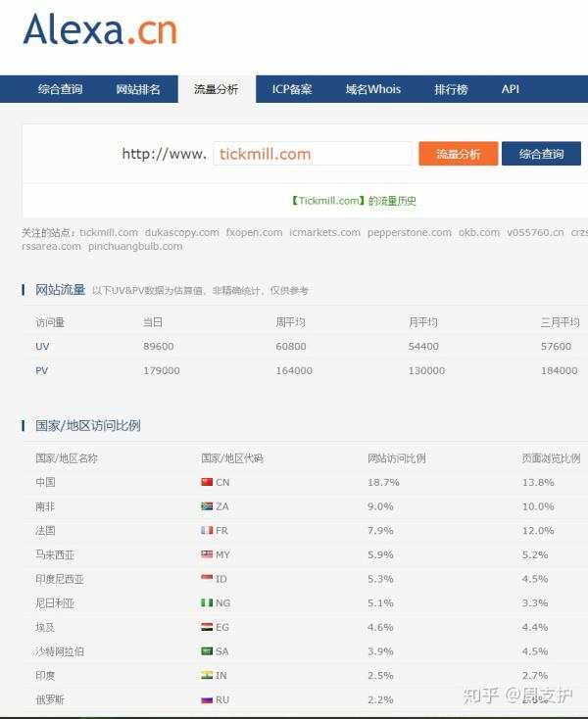This screenshot has width=588, height=719.
Task: Click the South Africa flag beside ZA
Action: click(207, 506)
